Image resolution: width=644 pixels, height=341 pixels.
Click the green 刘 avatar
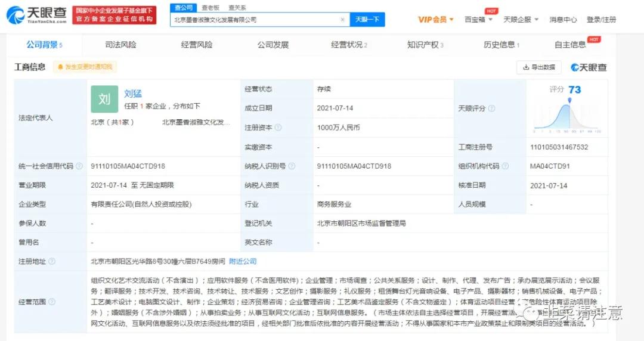click(x=104, y=99)
